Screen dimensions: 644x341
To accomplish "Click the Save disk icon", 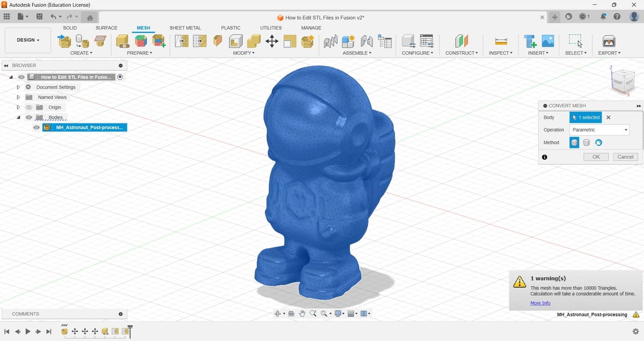I will click(x=39, y=17).
